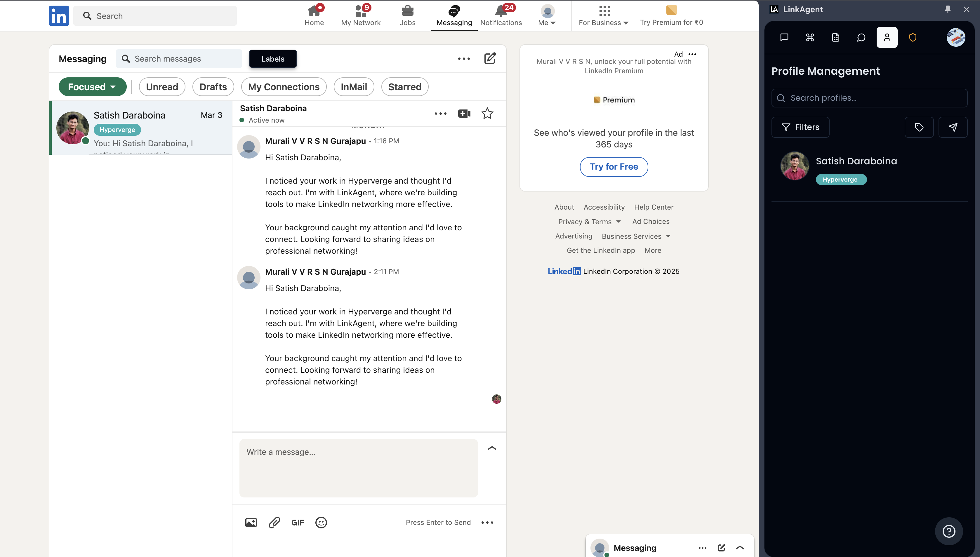This screenshot has width=980, height=557.
Task: Go to the Home feed icon
Action: click(314, 15)
